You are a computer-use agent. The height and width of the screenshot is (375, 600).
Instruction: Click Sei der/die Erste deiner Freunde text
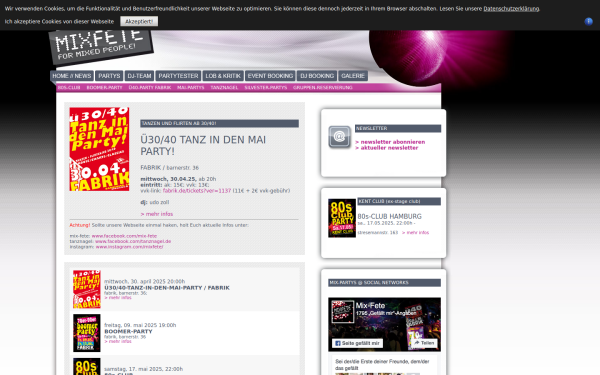pos(382,364)
